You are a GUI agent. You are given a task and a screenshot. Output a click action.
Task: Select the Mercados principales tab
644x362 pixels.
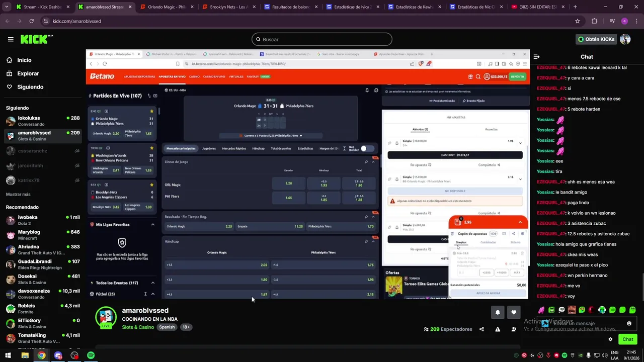point(181,149)
